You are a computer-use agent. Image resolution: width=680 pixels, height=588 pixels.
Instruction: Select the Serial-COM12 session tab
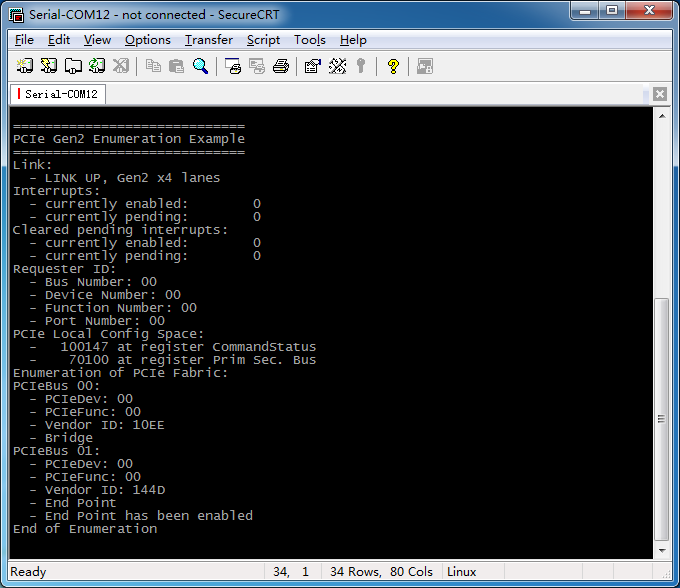pos(58,94)
